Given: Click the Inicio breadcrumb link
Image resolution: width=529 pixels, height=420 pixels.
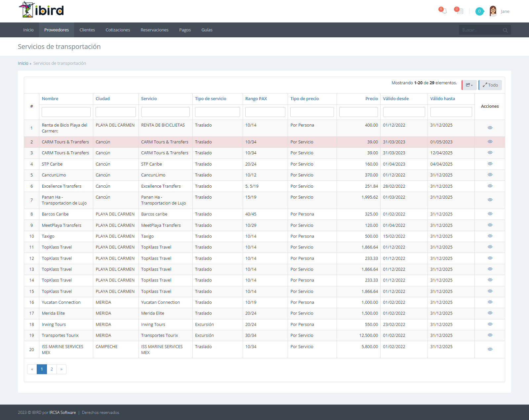Looking at the screenshot, I should point(23,63).
